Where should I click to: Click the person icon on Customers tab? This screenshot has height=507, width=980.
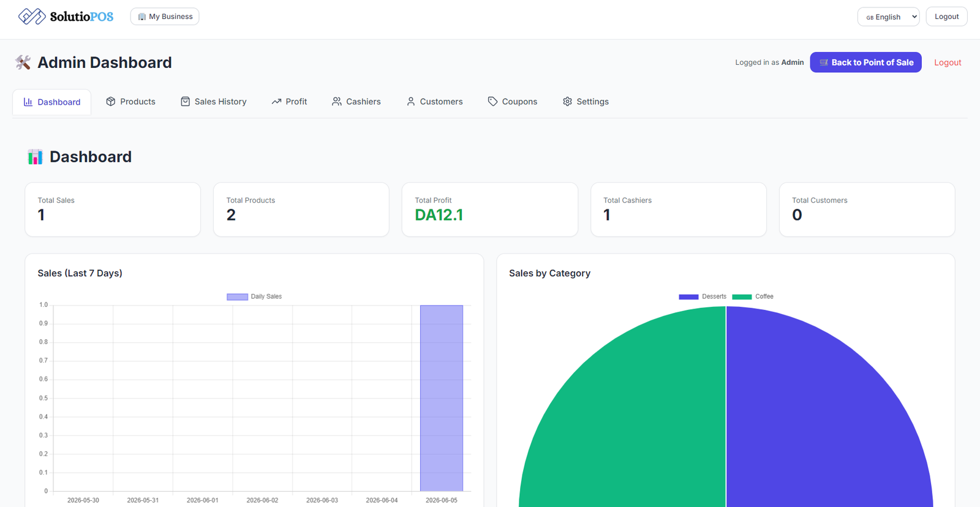[411, 102]
